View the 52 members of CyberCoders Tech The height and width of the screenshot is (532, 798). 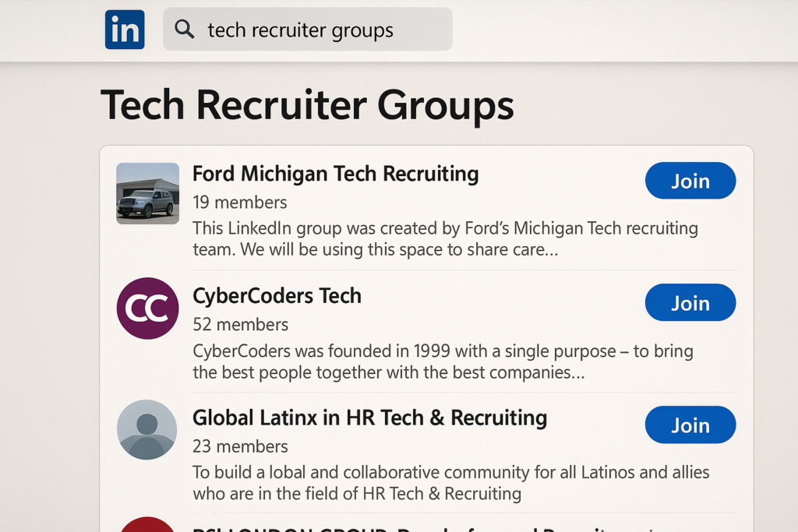239,324
